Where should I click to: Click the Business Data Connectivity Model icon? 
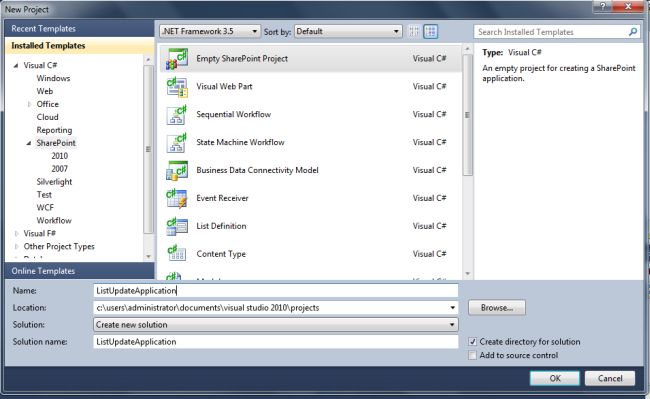click(x=177, y=170)
